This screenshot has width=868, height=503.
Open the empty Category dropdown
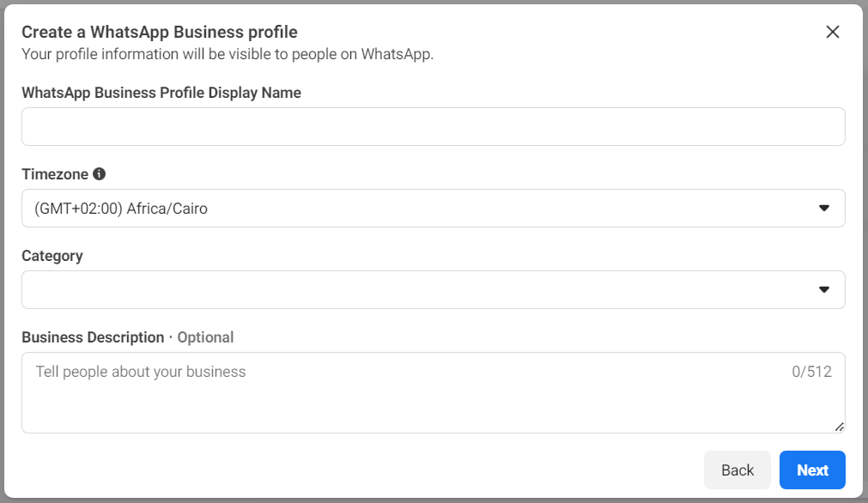[434, 289]
